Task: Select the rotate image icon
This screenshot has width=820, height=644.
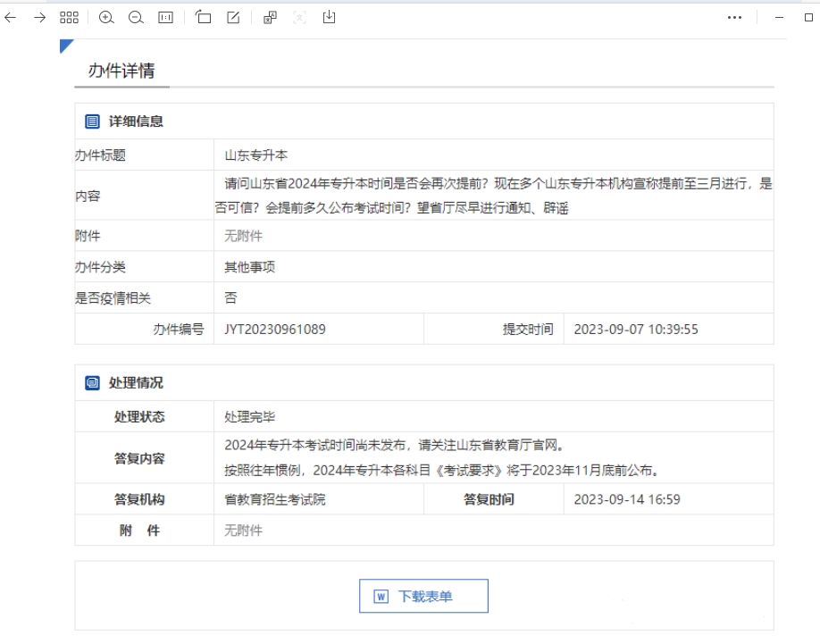Action: 204,17
